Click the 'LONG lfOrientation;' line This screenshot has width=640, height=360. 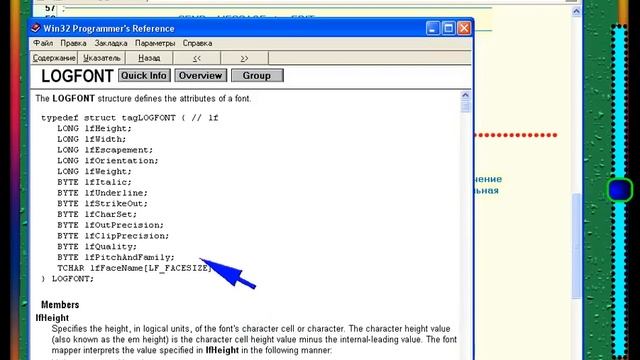[108, 161]
